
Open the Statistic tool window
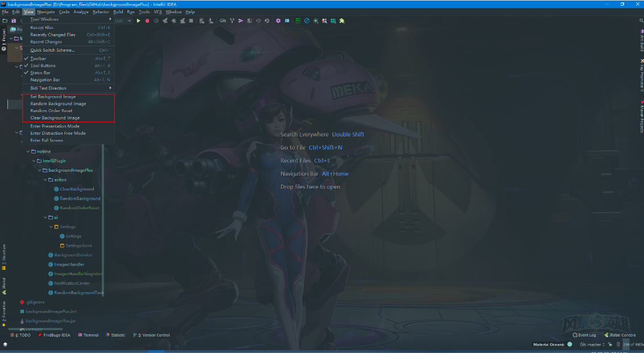(115, 335)
